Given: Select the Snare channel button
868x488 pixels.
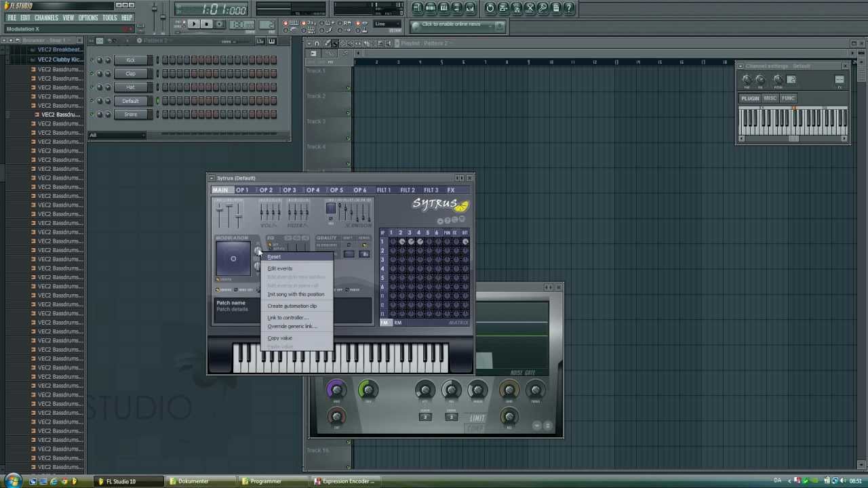Looking at the screenshot, I should 130,115.
